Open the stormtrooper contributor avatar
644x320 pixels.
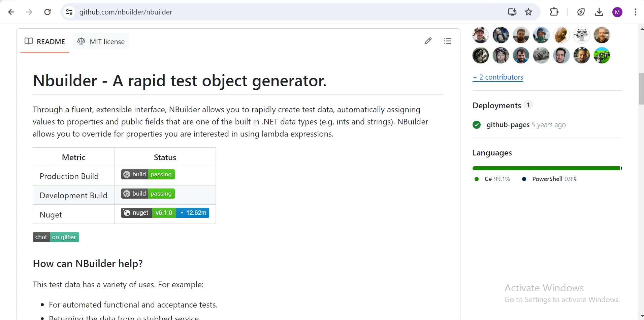point(582,35)
